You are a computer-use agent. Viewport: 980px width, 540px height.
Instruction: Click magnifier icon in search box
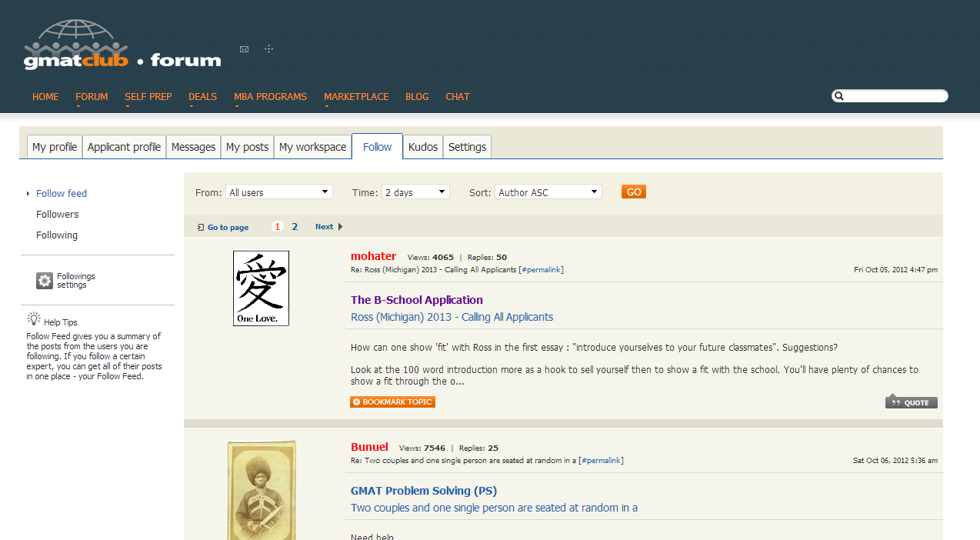[x=839, y=96]
